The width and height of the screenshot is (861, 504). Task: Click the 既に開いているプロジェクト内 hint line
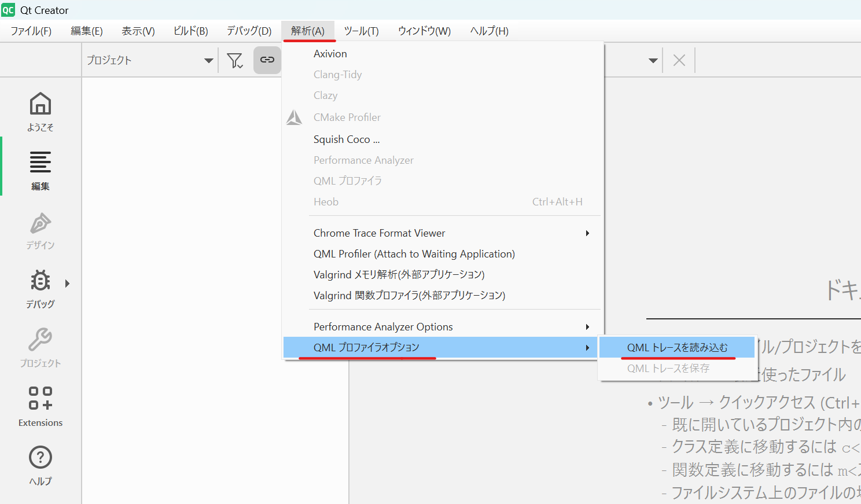[x=766, y=425]
